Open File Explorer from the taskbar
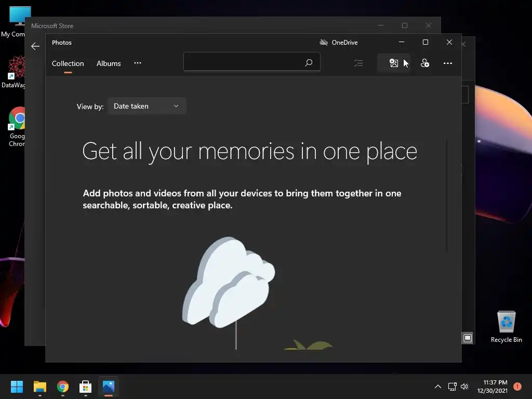 pos(39,387)
